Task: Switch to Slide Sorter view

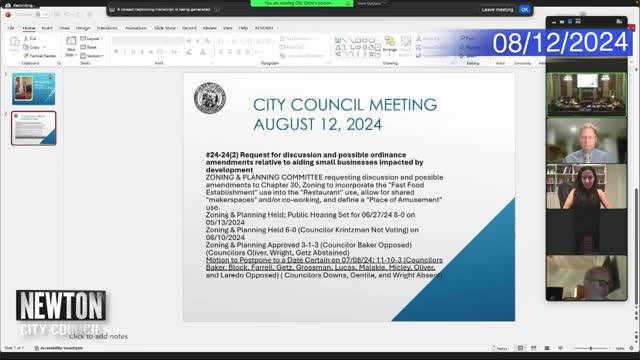Action: click(533, 348)
